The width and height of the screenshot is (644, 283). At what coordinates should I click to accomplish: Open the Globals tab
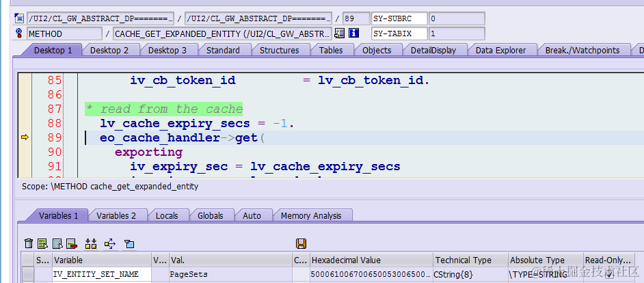(211, 215)
